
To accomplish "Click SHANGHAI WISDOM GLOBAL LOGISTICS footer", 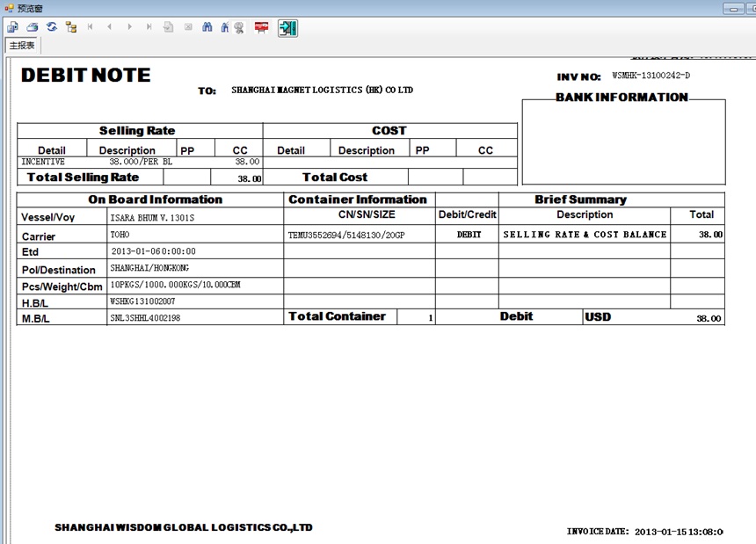I will pyautogui.click(x=184, y=527).
